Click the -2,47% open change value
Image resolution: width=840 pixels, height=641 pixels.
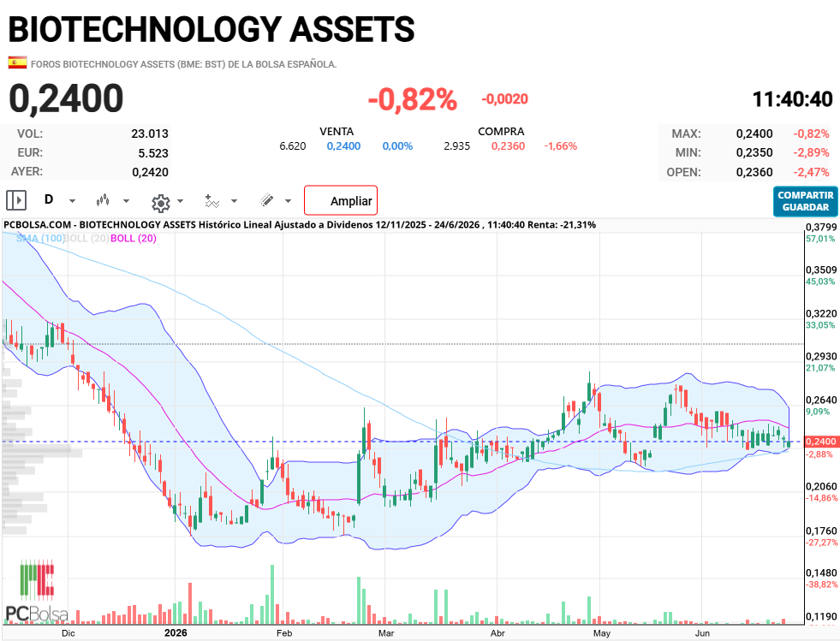811,172
